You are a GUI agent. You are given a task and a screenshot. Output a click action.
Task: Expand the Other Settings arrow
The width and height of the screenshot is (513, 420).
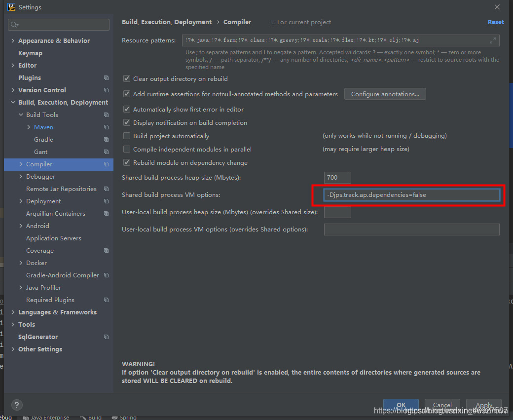13,349
